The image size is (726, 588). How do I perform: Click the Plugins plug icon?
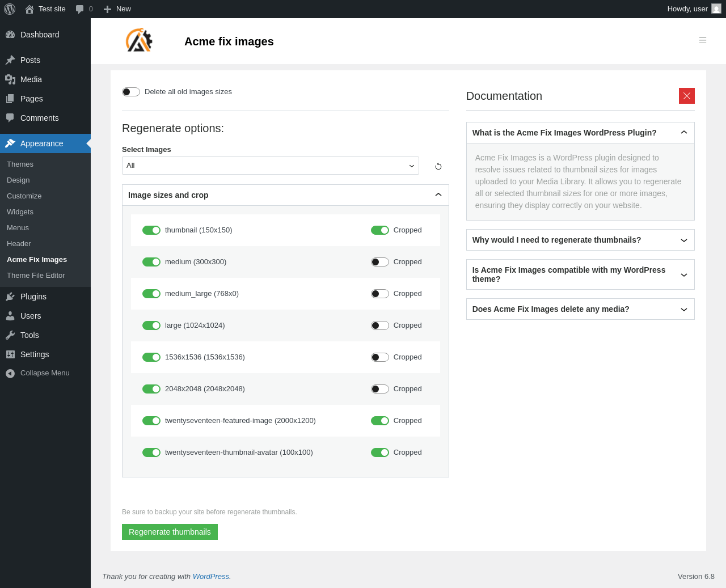tap(10, 297)
